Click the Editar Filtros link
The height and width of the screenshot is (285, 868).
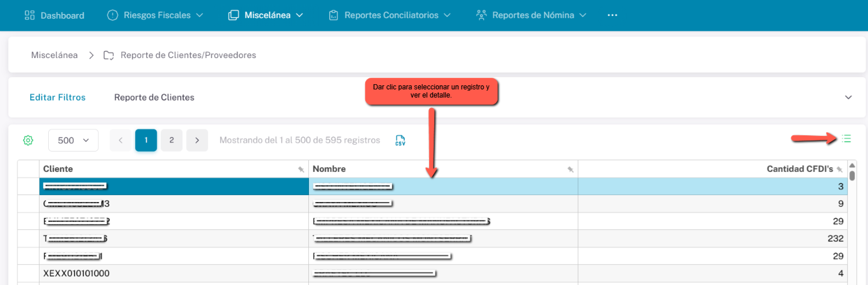(x=57, y=98)
